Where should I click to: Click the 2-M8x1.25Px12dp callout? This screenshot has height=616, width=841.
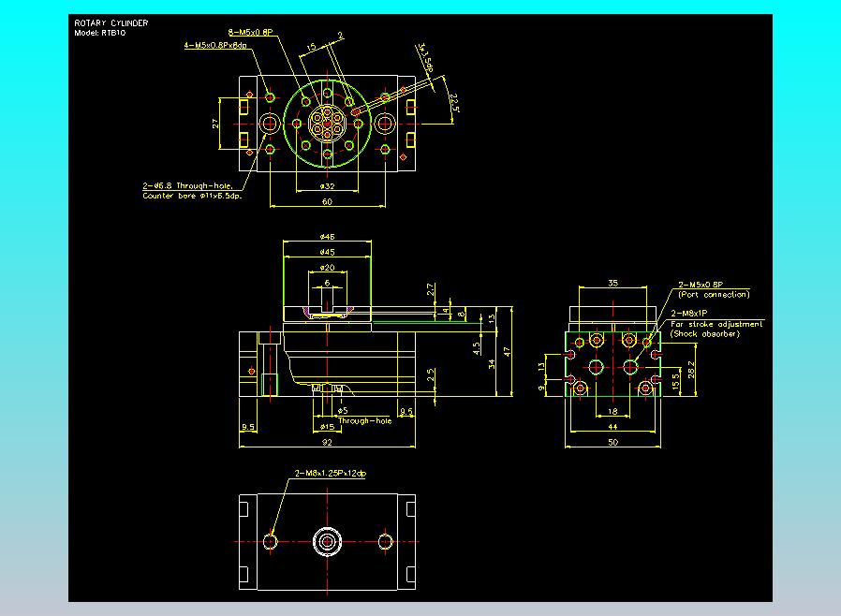[331, 474]
